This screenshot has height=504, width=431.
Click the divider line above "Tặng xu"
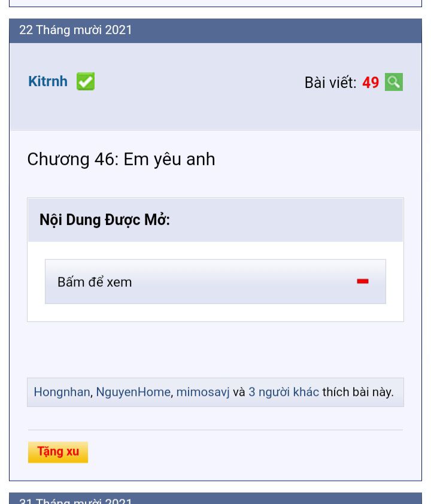(x=215, y=430)
